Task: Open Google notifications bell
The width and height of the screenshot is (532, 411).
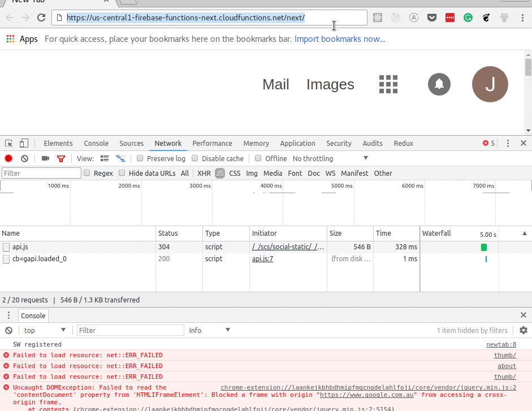Action: [x=439, y=84]
